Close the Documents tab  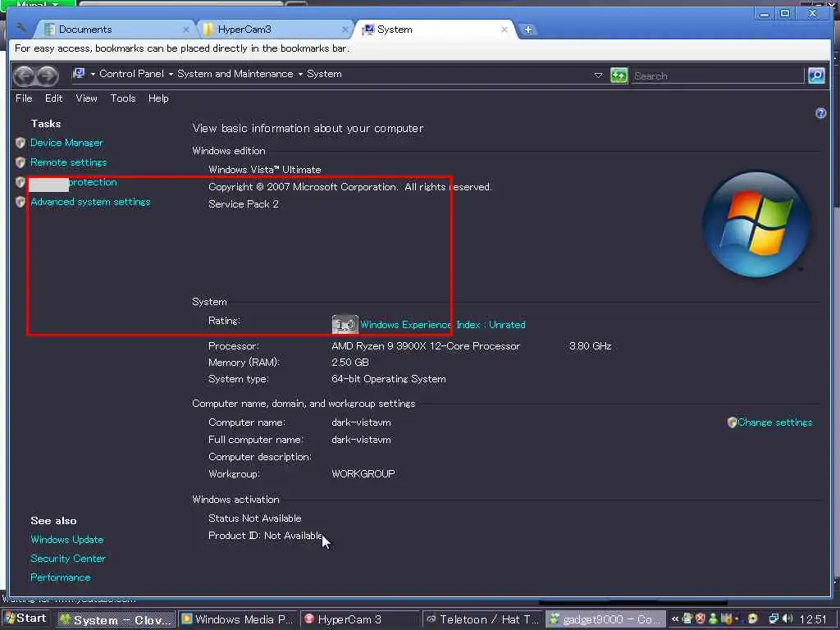(x=186, y=30)
